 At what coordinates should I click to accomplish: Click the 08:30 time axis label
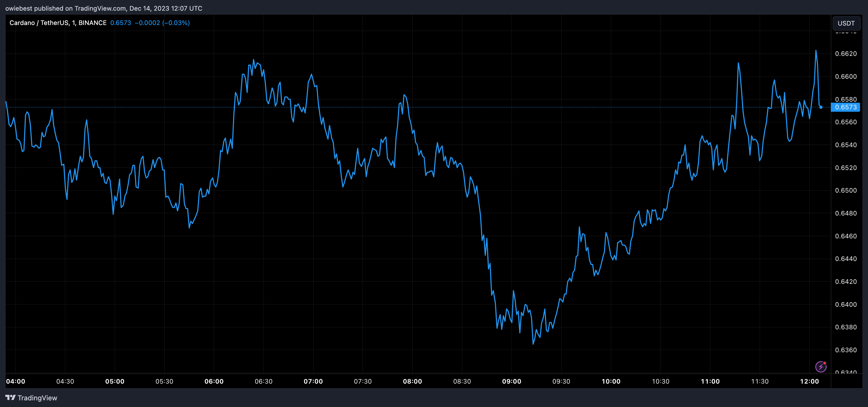462,381
